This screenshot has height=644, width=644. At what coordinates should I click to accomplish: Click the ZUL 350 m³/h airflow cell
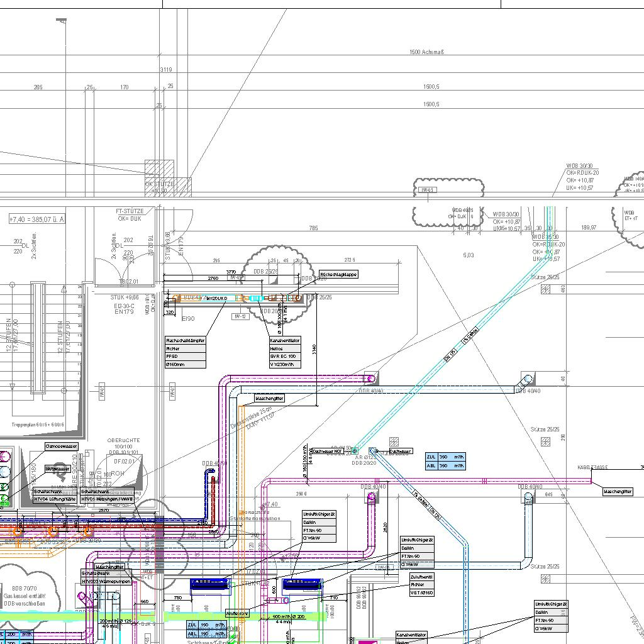(x=446, y=457)
